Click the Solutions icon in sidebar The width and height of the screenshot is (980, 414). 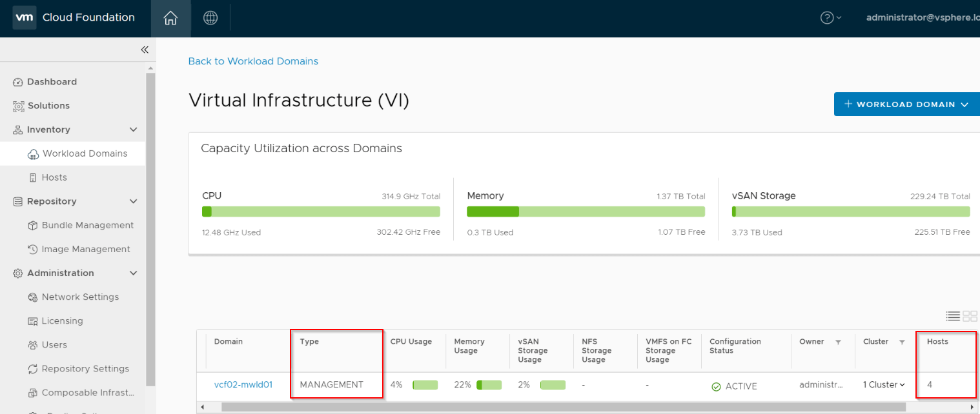point(19,106)
